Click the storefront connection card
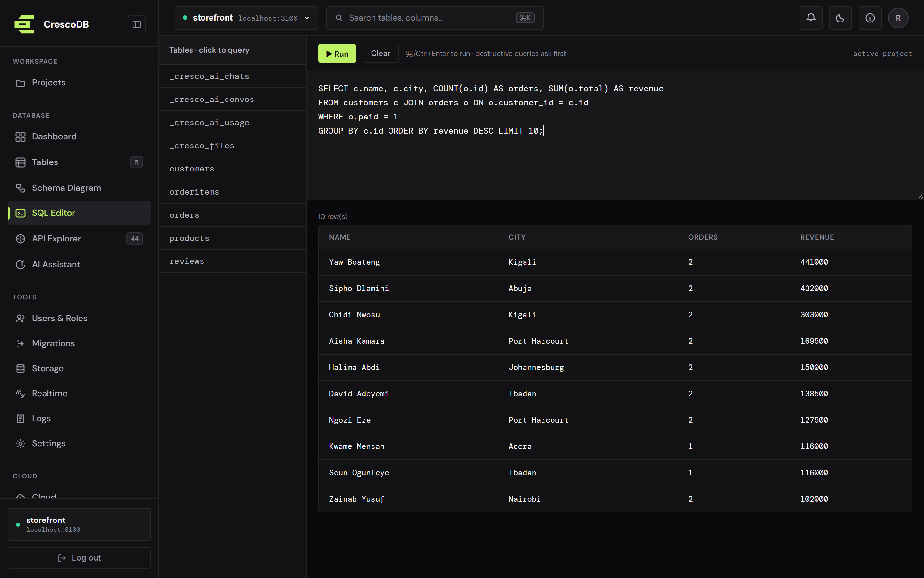 [x=79, y=524]
